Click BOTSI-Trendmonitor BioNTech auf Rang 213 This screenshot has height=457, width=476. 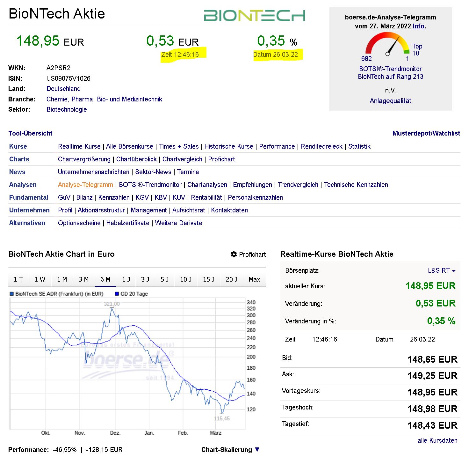click(390, 73)
